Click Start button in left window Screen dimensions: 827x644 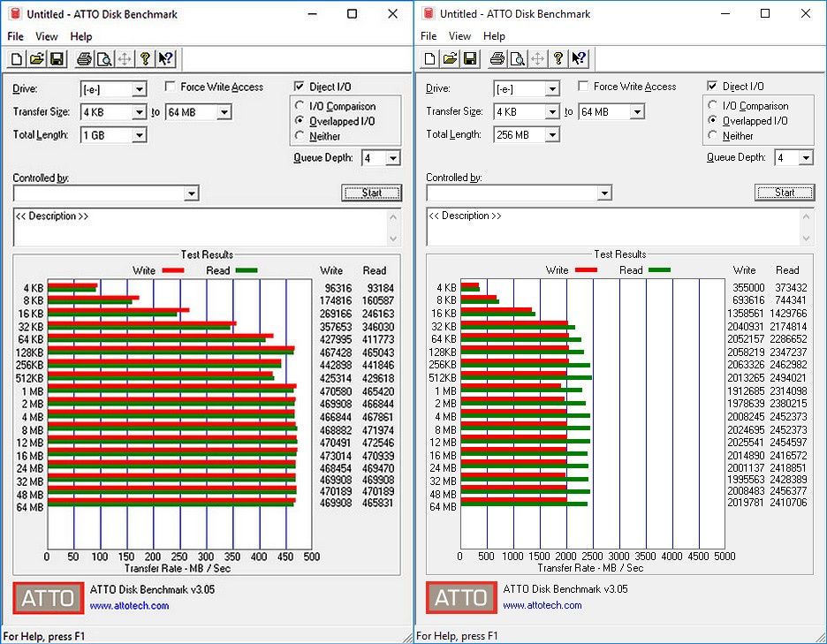coord(371,193)
